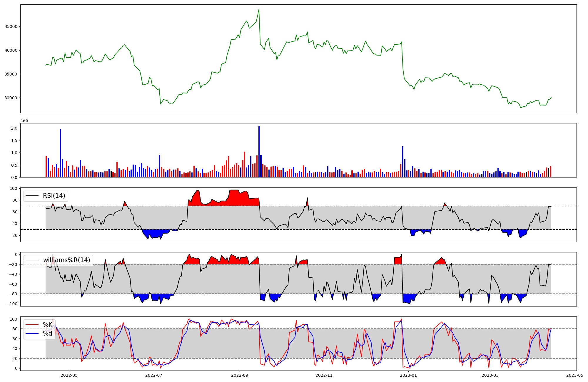
Task: Click the %d legend entry text
Action: click(x=48, y=334)
